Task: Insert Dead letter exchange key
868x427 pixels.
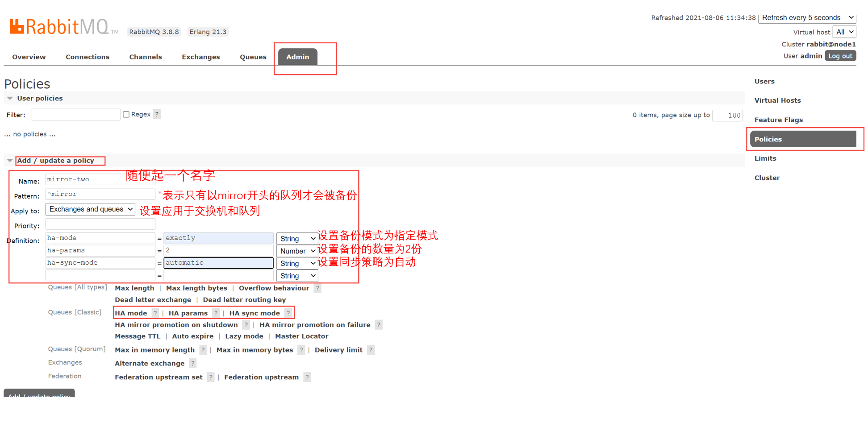Action: point(153,300)
